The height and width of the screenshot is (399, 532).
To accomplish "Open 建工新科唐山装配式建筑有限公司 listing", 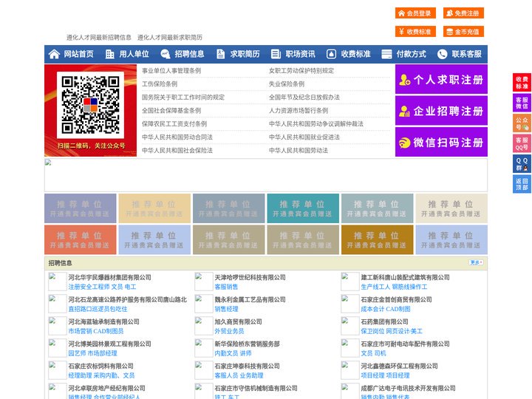I will click(405, 277).
